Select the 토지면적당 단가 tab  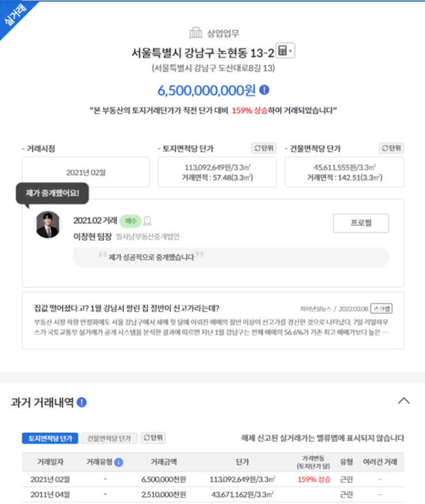tap(50, 438)
